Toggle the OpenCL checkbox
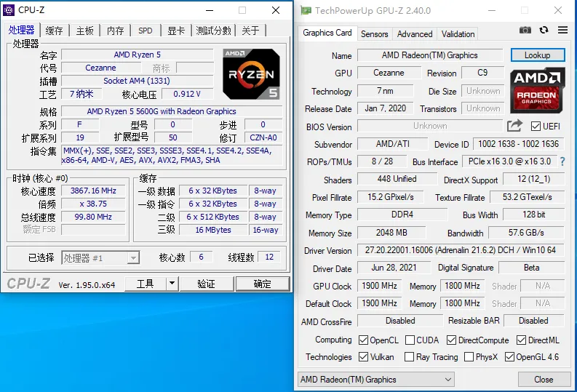The image size is (577, 392). tap(363, 340)
